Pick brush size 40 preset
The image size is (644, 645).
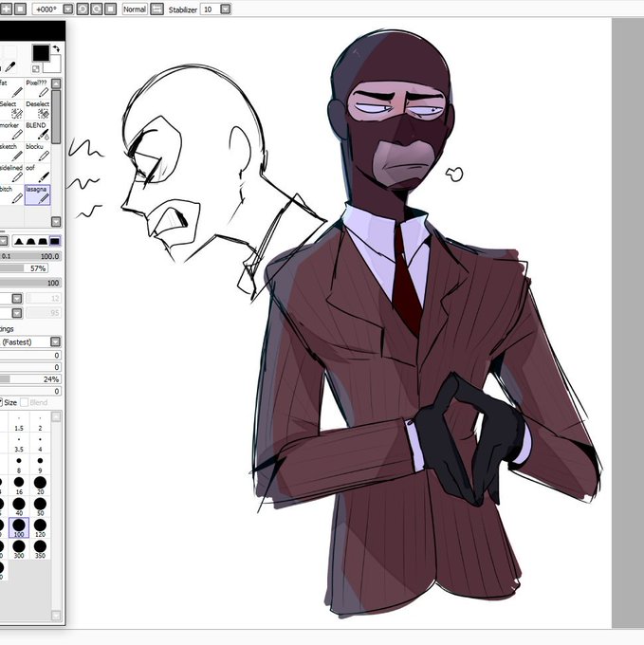tap(19, 507)
